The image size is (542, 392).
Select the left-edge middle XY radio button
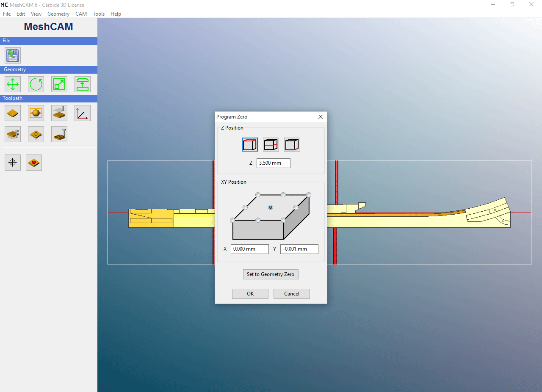245,207
